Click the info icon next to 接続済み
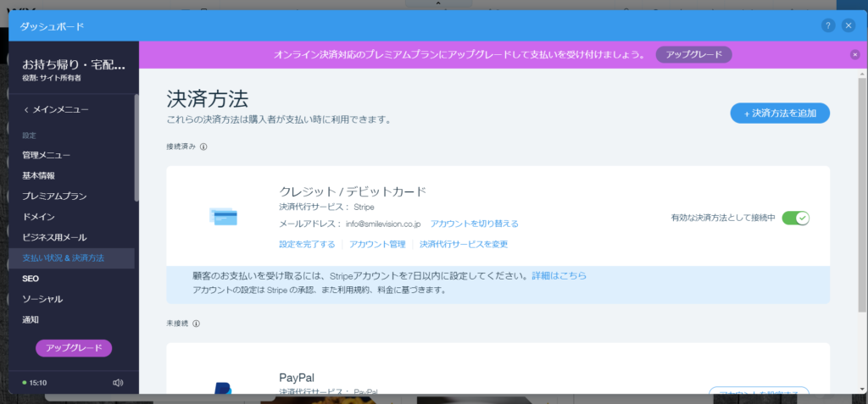Image resolution: width=868 pixels, height=404 pixels. 203,147
